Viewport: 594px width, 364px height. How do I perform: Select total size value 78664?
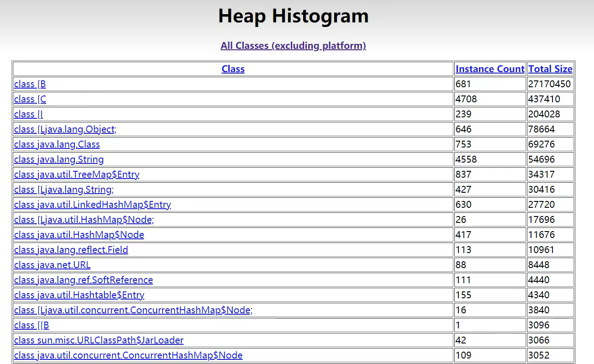point(541,129)
